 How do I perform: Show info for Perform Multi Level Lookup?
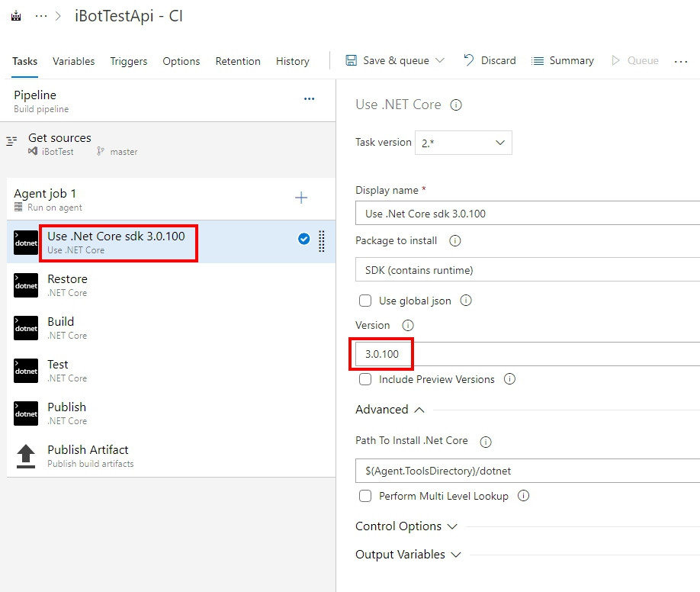523,495
